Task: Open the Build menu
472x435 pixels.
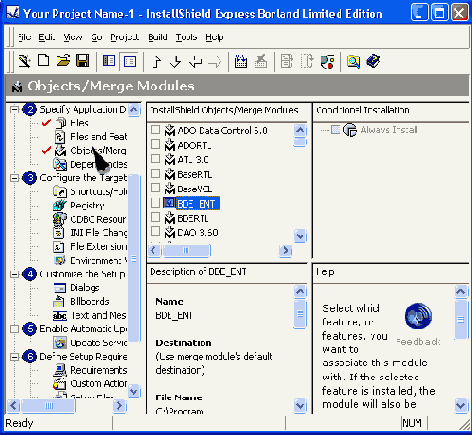Action: [x=158, y=37]
